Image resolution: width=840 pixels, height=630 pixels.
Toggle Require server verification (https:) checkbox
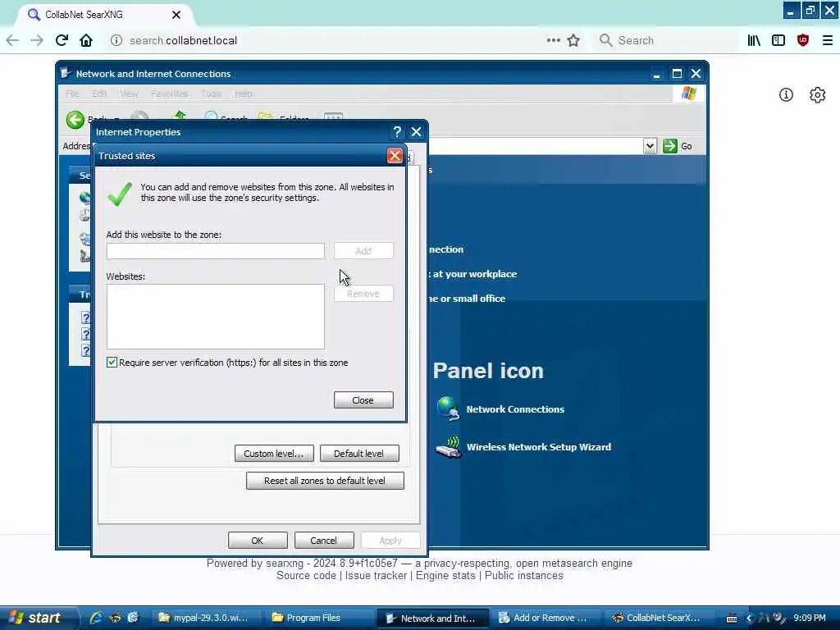112,362
